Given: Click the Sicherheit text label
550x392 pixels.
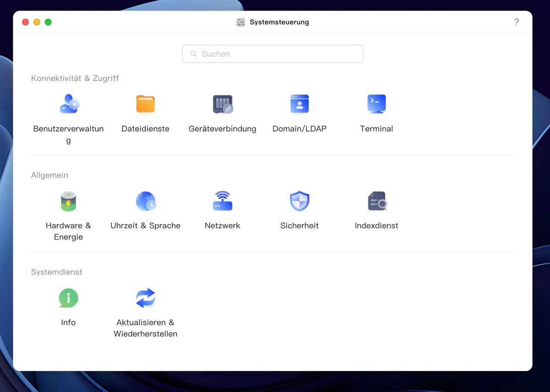Looking at the screenshot, I should (299, 226).
